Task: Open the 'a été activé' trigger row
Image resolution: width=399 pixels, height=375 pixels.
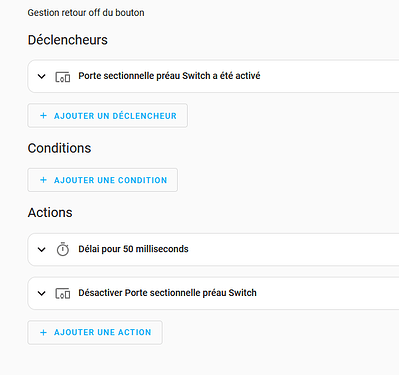Action: click(x=213, y=76)
